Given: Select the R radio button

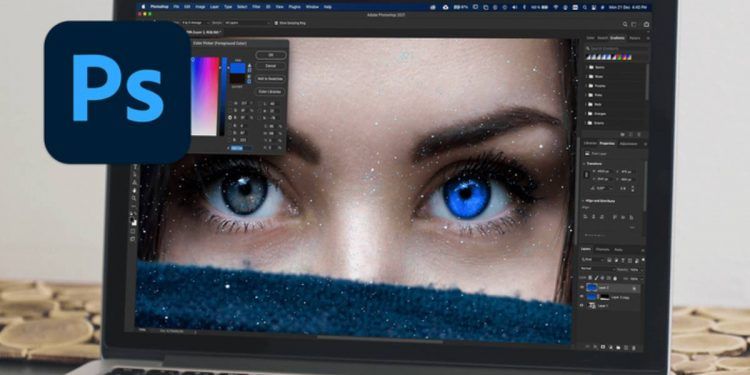Looking at the screenshot, I should pos(230,126).
